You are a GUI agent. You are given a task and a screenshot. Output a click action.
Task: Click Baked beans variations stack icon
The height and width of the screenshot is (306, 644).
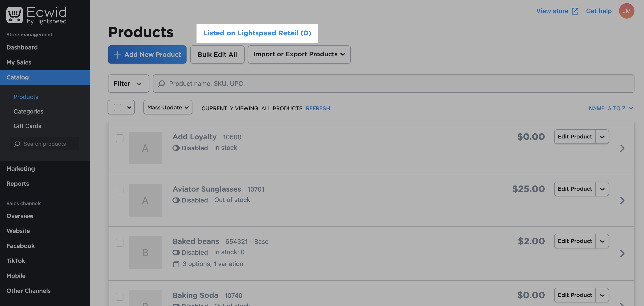tap(176, 264)
